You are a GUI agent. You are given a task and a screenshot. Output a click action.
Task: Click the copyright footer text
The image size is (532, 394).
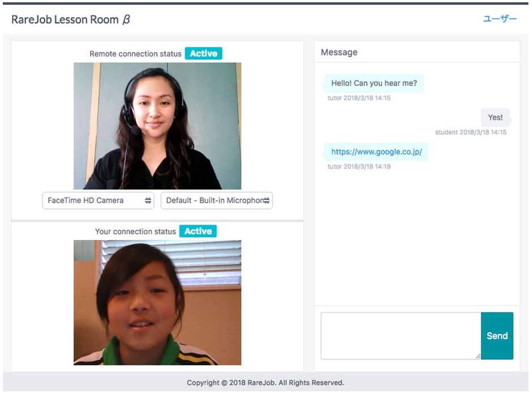(x=265, y=383)
